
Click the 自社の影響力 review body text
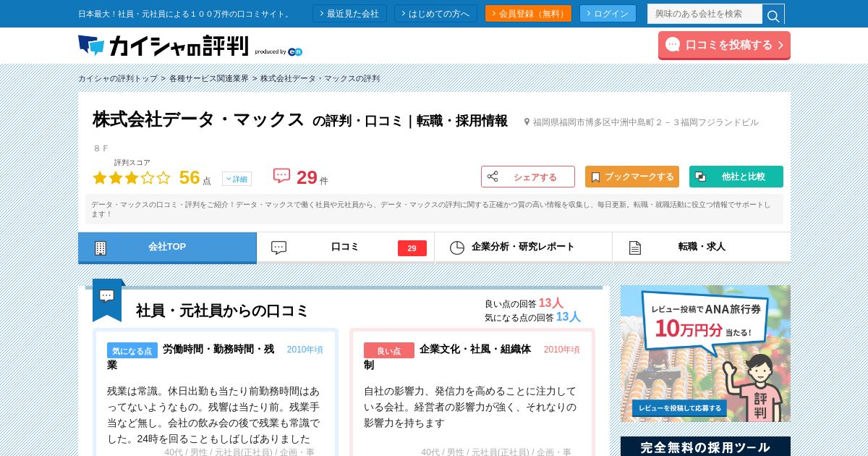(x=470, y=407)
